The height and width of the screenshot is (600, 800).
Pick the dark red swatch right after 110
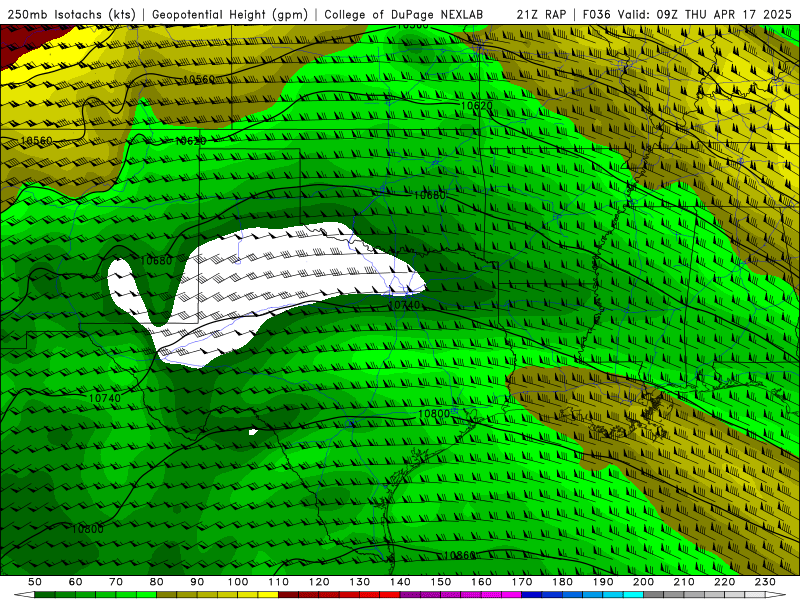288,594
